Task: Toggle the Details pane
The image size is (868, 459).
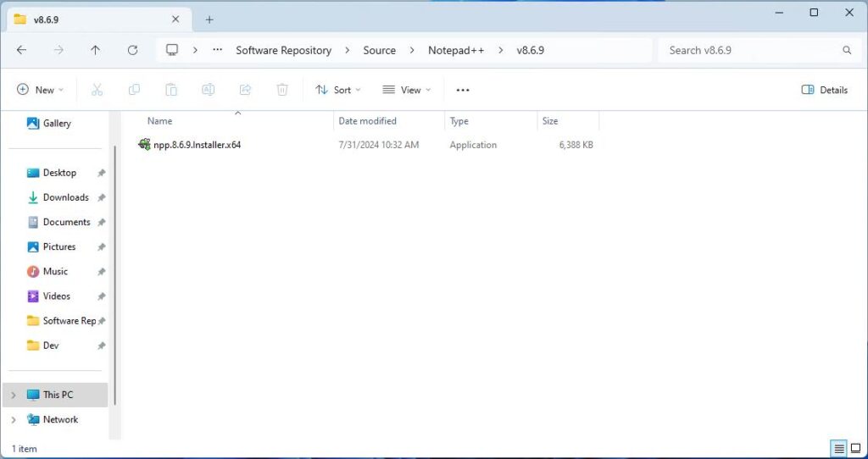Action: click(824, 90)
